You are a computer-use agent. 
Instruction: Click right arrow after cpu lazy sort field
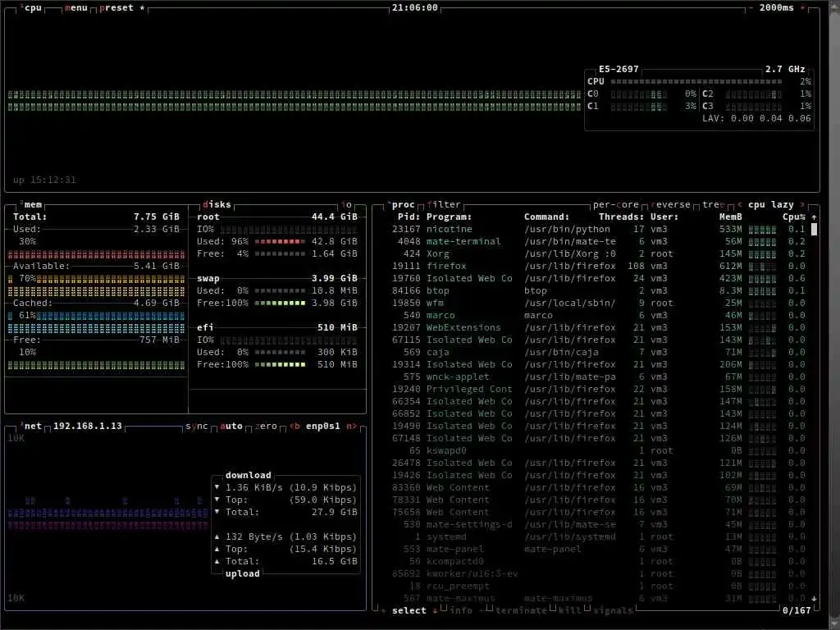pyautogui.click(x=802, y=204)
